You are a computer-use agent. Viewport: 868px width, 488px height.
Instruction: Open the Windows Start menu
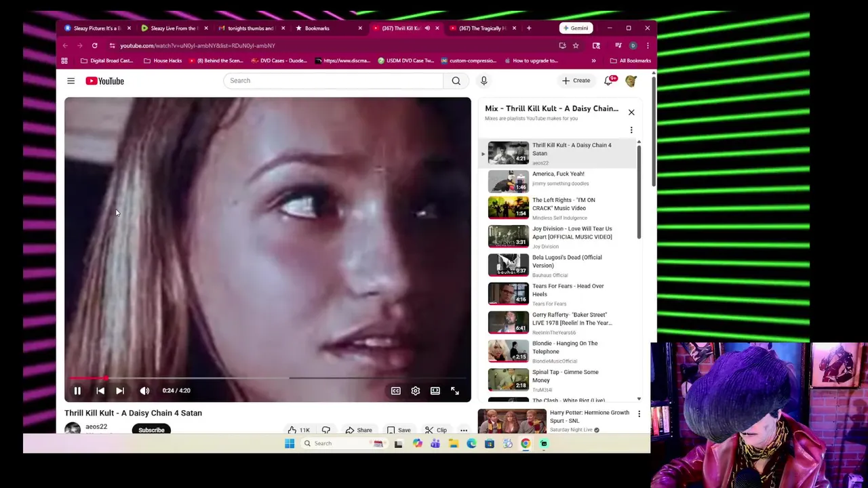pyautogui.click(x=290, y=444)
